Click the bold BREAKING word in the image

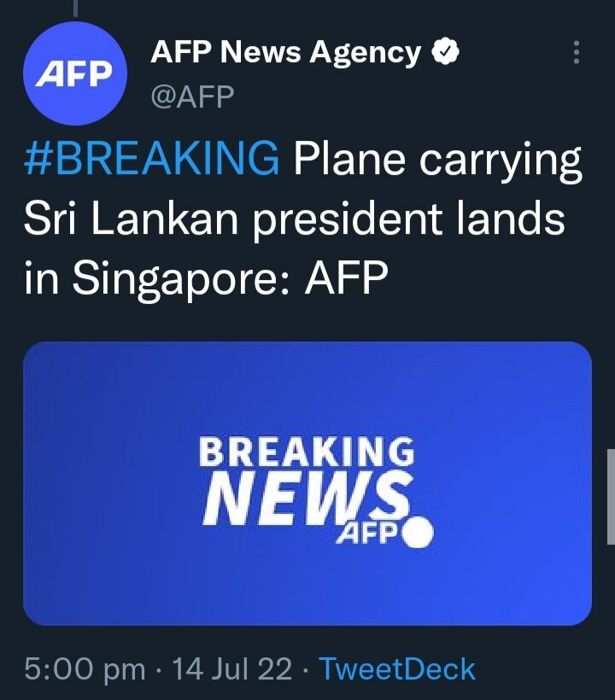pyautogui.click(x=307, y=452)
